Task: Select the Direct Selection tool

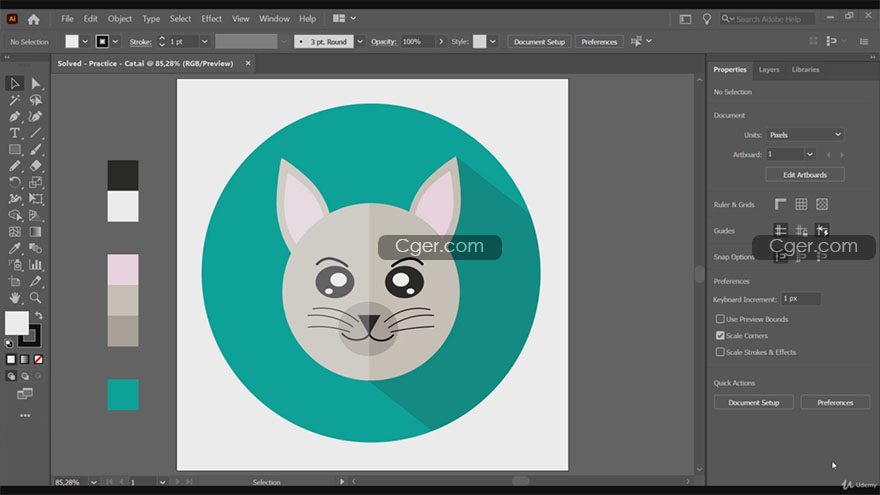Action: click(x=36, y=84)
